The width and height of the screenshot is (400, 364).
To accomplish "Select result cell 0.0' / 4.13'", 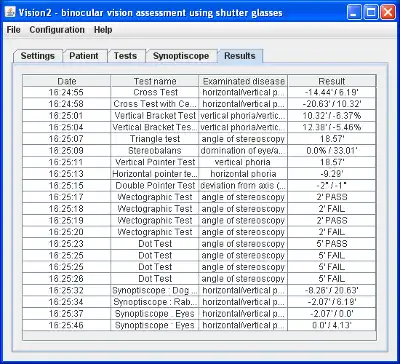I will point(332,325).
